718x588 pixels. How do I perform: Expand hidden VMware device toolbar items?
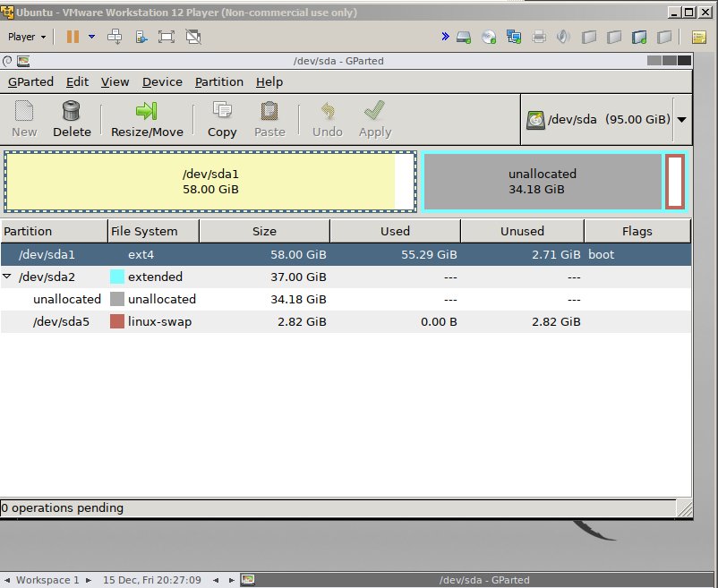(x=445, y=37)
